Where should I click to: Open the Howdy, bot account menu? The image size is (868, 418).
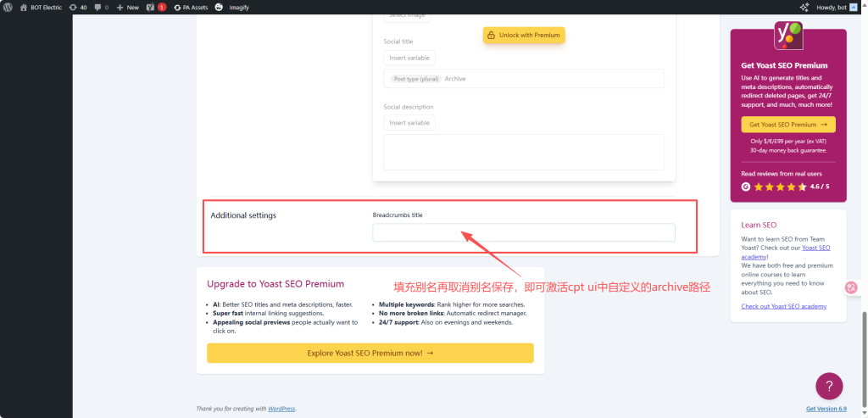click(x=836, y=7)
